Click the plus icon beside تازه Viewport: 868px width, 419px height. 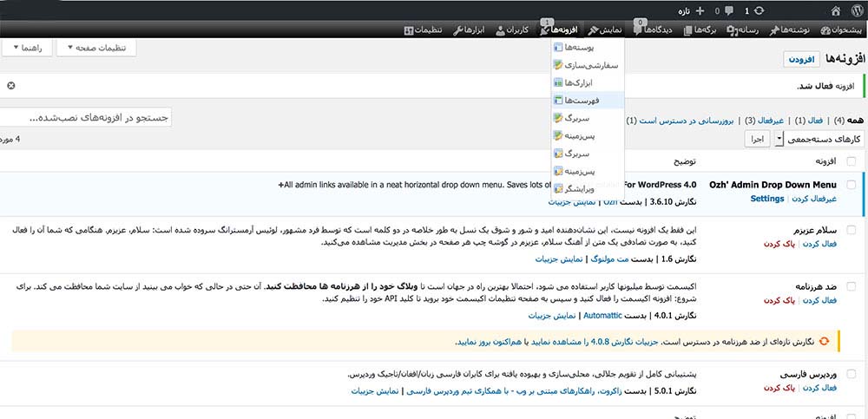tap(700, 10)
